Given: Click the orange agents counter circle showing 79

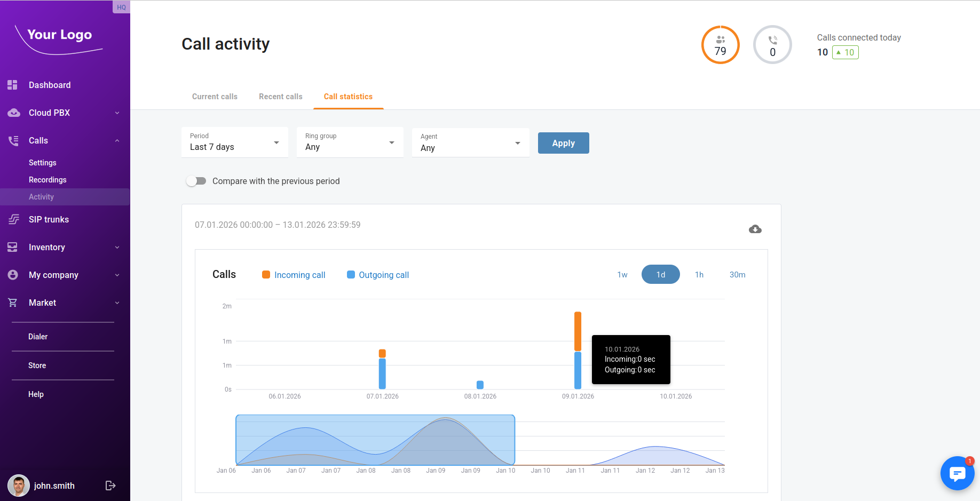Looking at the screenshot, I should tap(720, 45).
